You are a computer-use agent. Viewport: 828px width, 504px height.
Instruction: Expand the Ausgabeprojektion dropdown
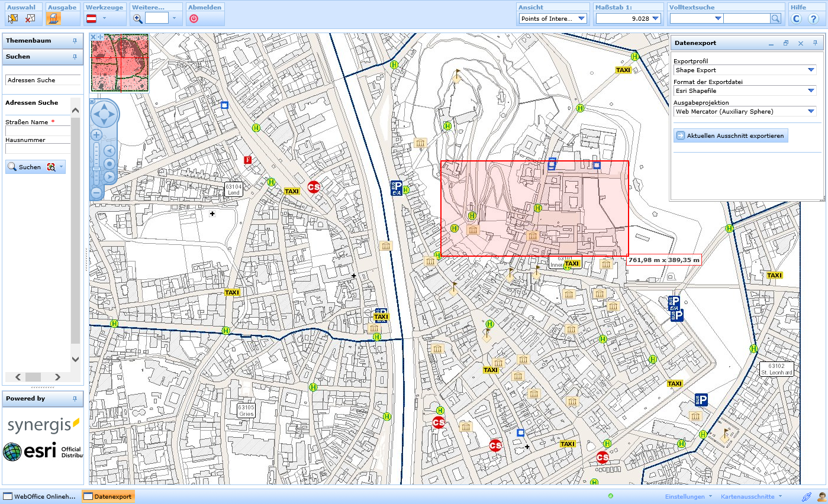coord(811,111)
